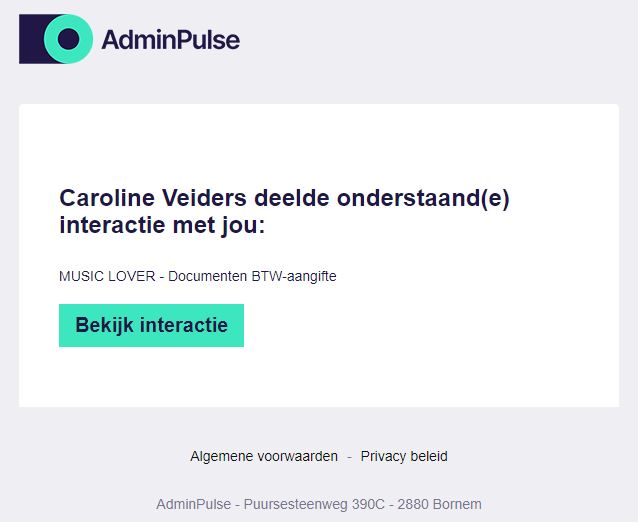Click the word Bekijk on the green button

coord(105,325)
